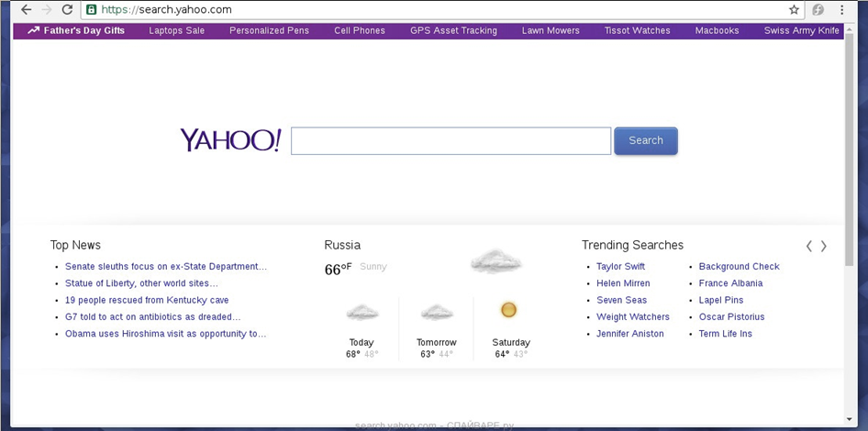
Task: Click the vertical scrollbar thumb
Action: [849, 149]
